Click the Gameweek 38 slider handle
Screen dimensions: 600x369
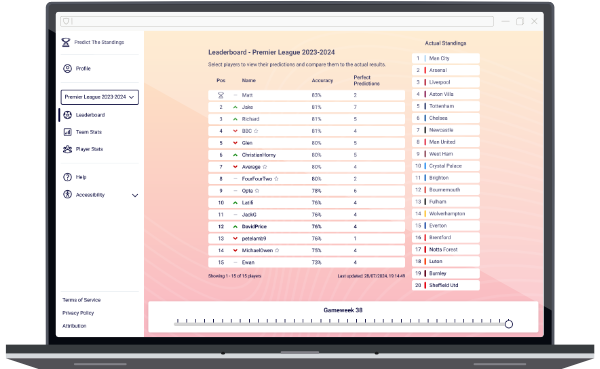point(509,324)
